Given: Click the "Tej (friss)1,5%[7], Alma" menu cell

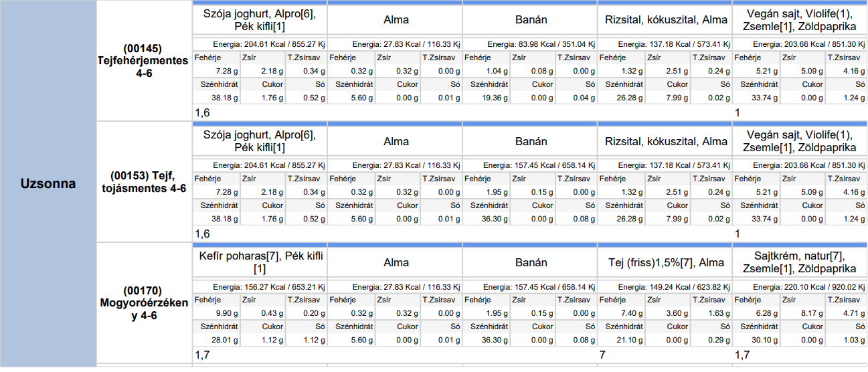Looking at the screenshot, I should pyautogui.click(x=664, y=262).
